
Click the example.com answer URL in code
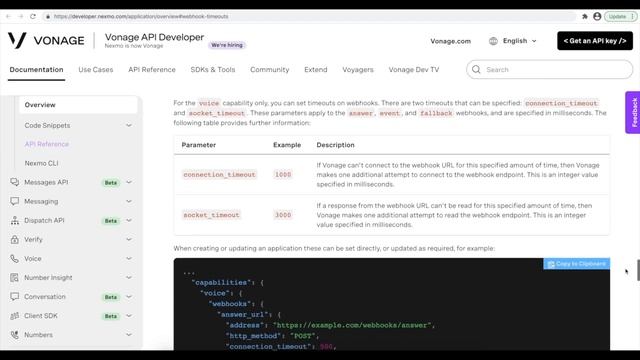coord(352,325)
